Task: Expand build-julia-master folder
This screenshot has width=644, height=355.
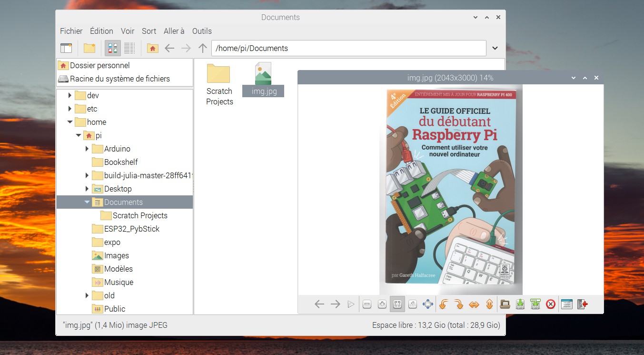Action: 87,175
